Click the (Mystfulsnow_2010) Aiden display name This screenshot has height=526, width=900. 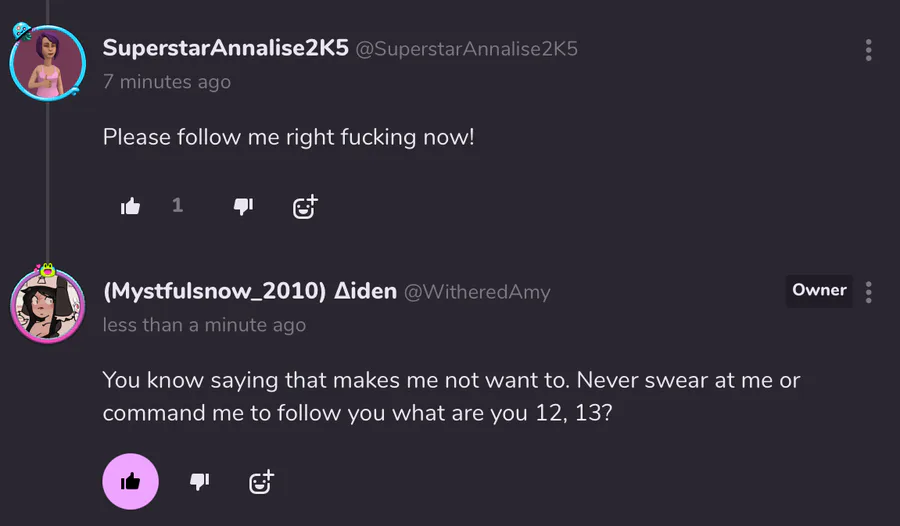[x=248, y=291]
